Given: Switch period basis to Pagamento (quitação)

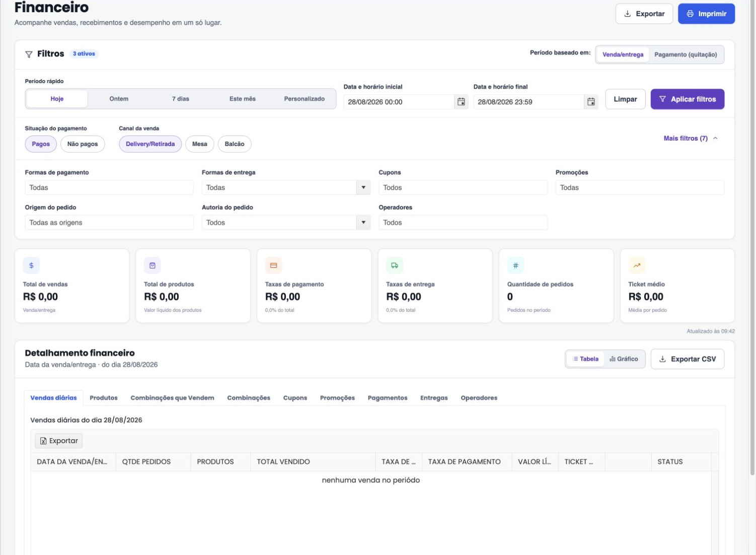Looking at the screenshot, I should (686, 55).
